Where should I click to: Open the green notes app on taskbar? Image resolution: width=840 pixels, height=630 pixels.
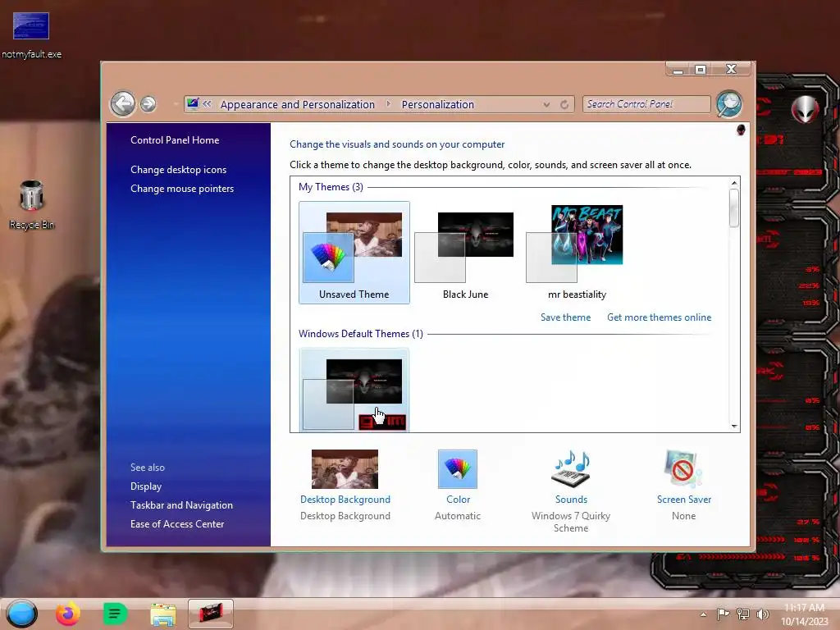pos(115,614)
